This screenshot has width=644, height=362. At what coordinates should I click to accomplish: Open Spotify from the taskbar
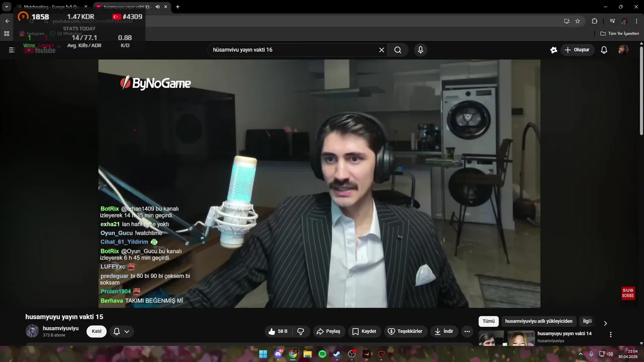pyautogui.click(x=323, y=354)
